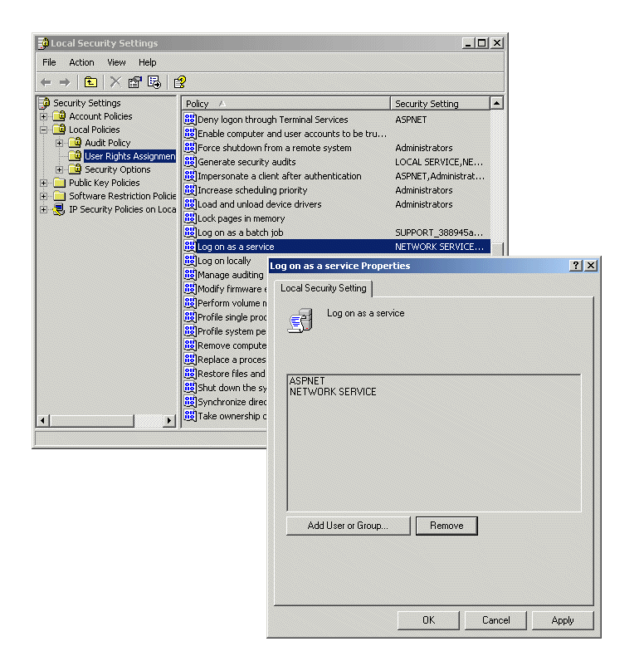Expand the Audit Policy tree node
Image resolution: width=644 pixels, height=651 pixels.
[60, 143]
